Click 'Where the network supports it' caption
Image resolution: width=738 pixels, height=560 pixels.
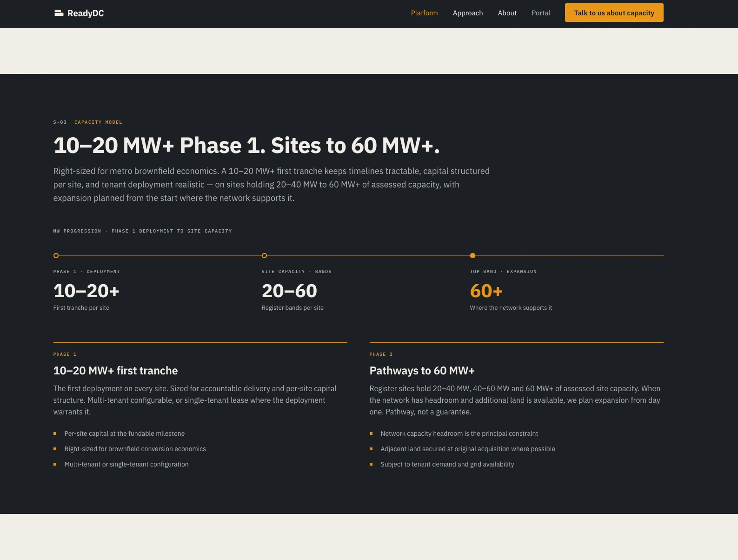click(x=511, y=308)
